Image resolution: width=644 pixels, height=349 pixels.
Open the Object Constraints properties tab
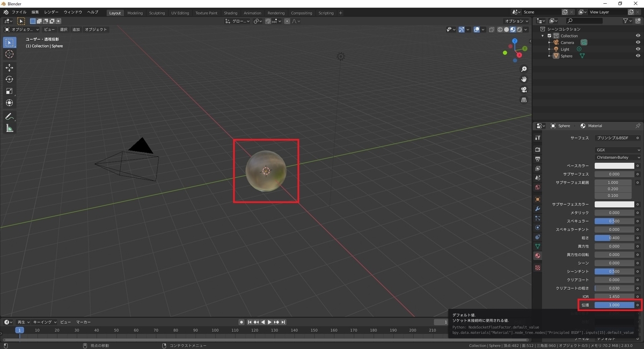coord(538,237)
